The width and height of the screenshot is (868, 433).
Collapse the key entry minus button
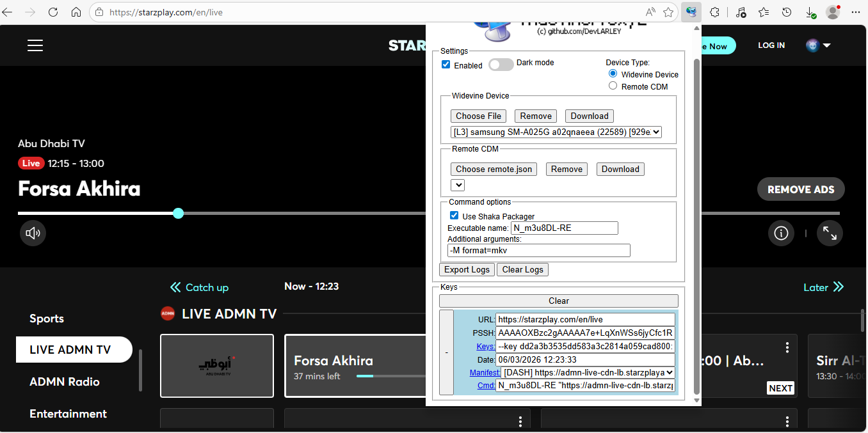click(446, 352)
